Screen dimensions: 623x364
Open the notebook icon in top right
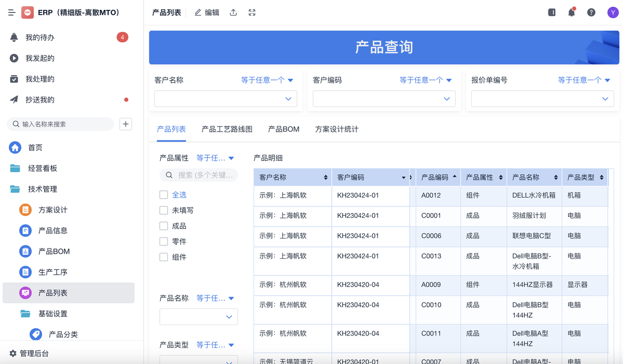pyautogui.click(x=551, y=12)
